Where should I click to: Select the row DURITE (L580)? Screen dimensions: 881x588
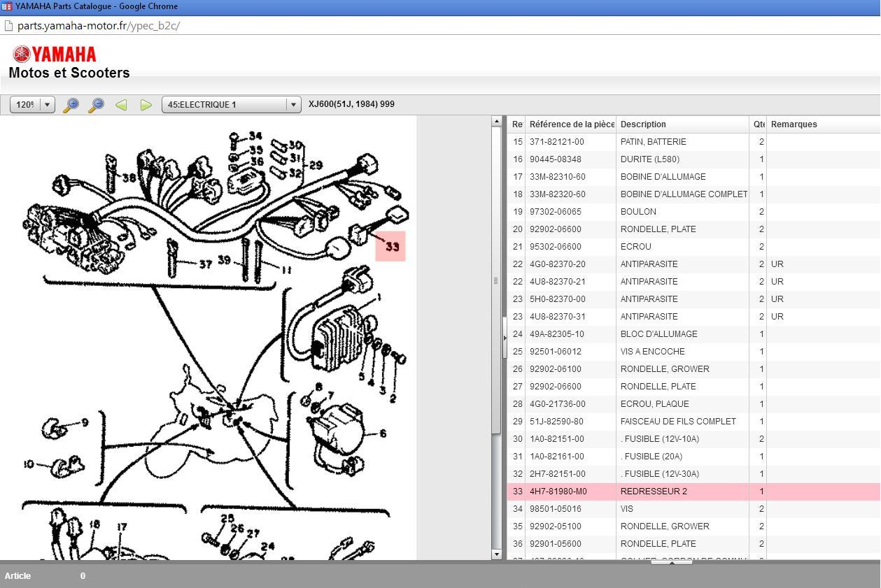pos(693,159)
